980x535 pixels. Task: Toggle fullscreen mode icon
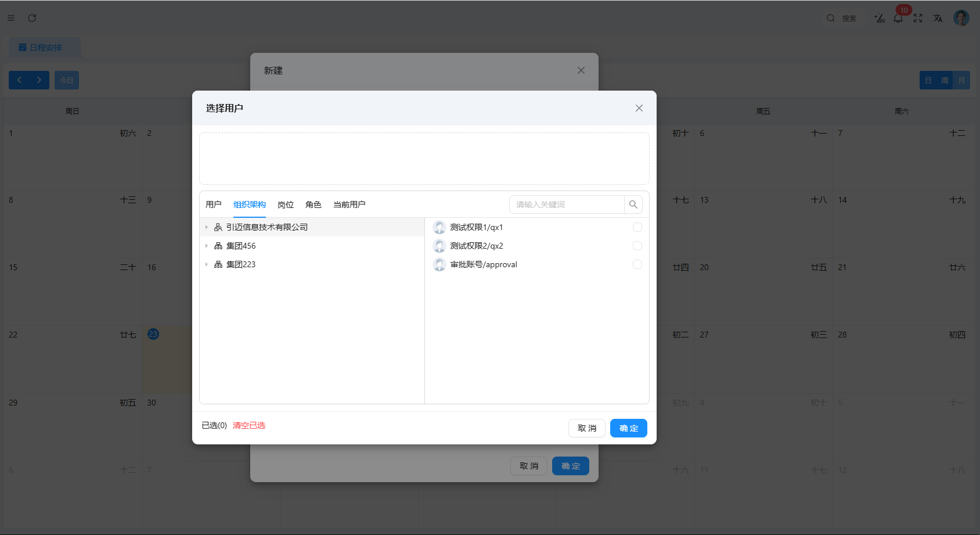point(918,19)
